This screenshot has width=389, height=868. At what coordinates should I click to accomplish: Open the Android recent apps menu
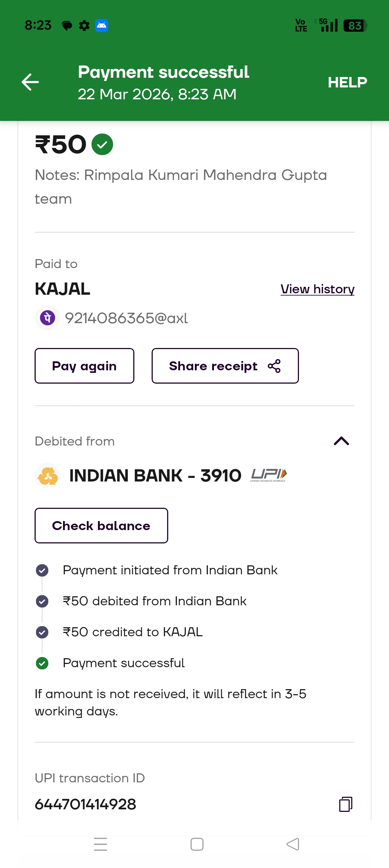coord(100,844)
